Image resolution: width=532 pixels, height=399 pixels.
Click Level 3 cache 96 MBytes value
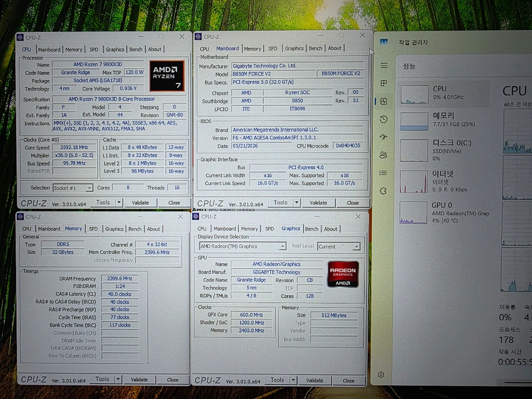point(143,171)
